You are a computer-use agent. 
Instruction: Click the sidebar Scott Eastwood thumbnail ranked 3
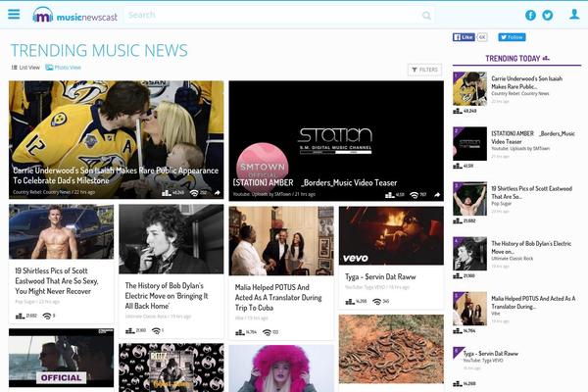click(x=469, y=199)
